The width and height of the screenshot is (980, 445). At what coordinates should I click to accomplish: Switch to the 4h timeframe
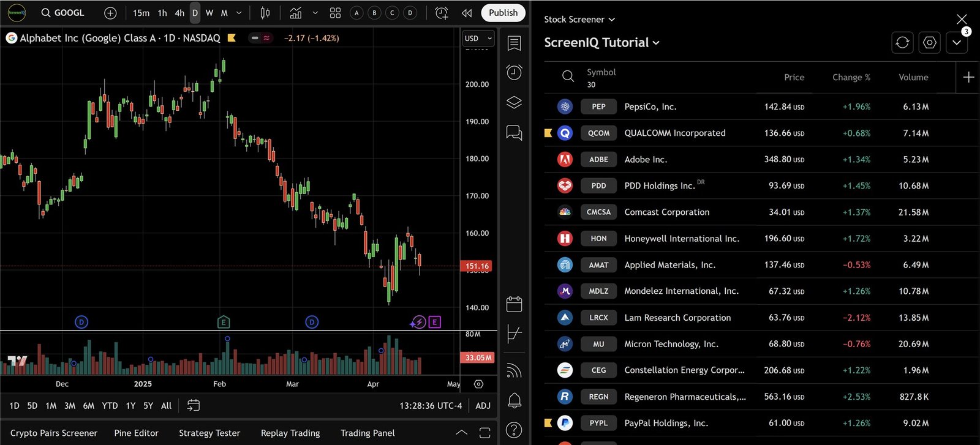[x=179, y=13]
